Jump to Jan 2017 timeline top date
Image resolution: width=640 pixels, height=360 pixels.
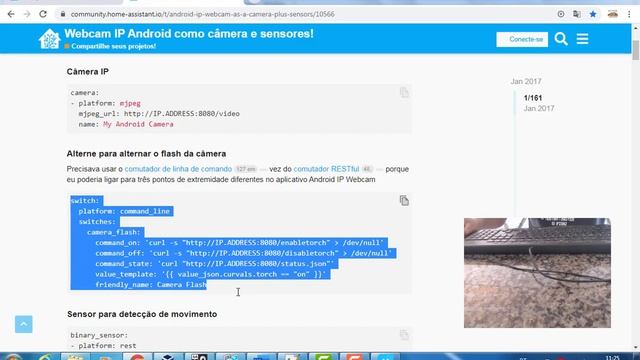coord(526,82)
